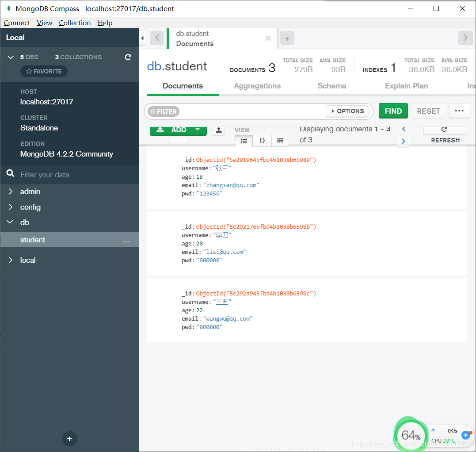Image resolution: width=476 pixels, height=452 pixels.
Task: Collapse the db database
Action: pos(10,222)
